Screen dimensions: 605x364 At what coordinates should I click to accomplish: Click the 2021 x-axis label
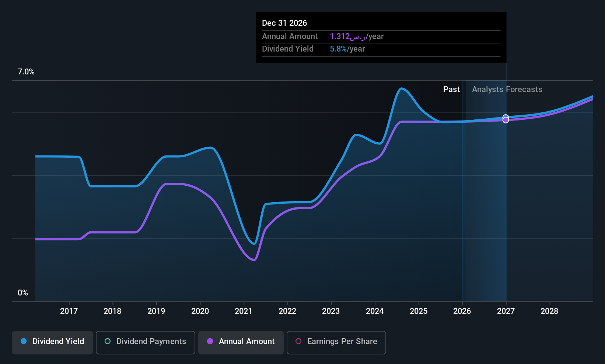click(244, 311)
